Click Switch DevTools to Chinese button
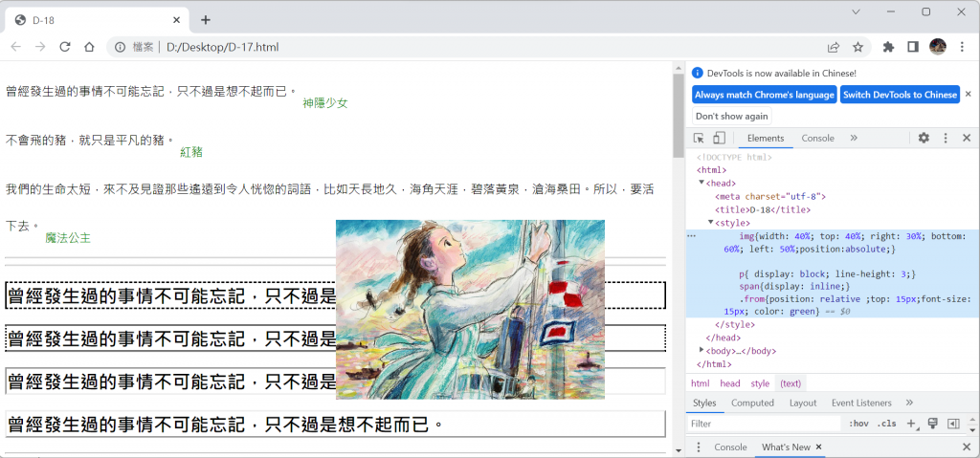This screenshot has width=980, height=458. click(x=900, y=95)
